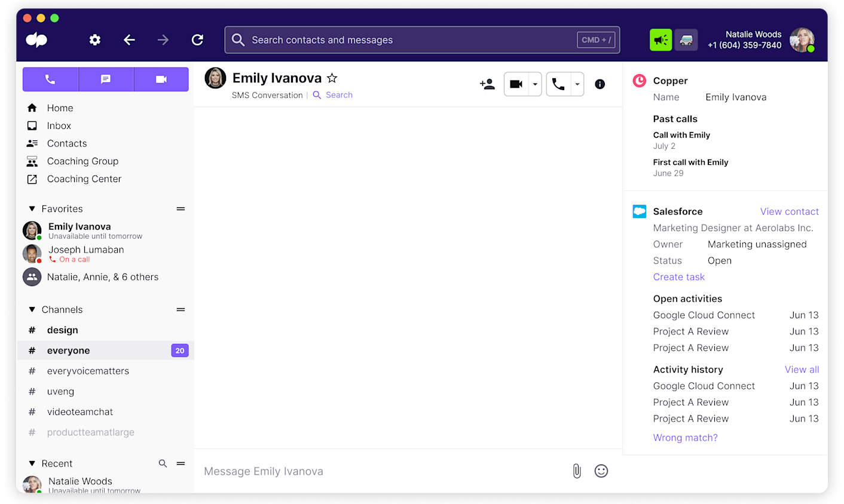Click View contact in Salesforce

pos(789,211)
